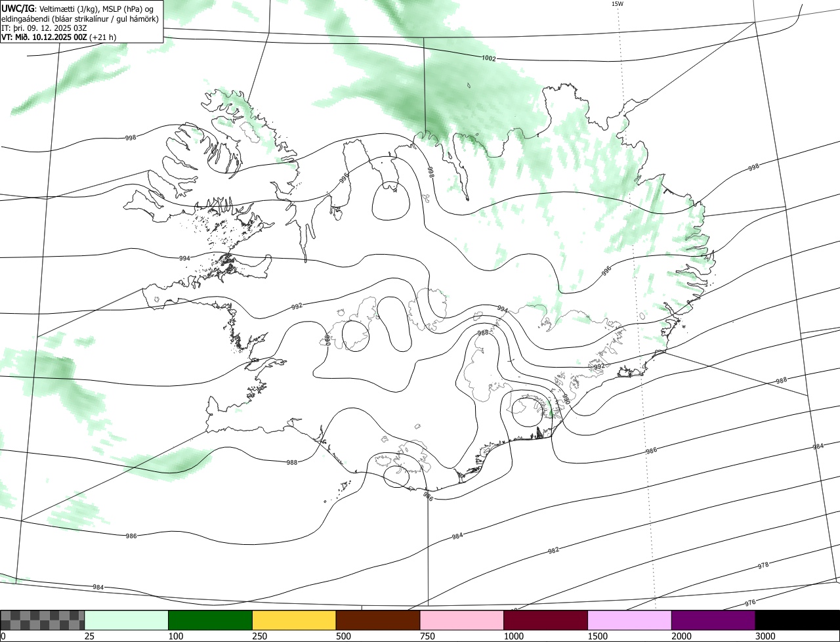
Task: Click the '100' legend scale value
Action: click(176, 636)
